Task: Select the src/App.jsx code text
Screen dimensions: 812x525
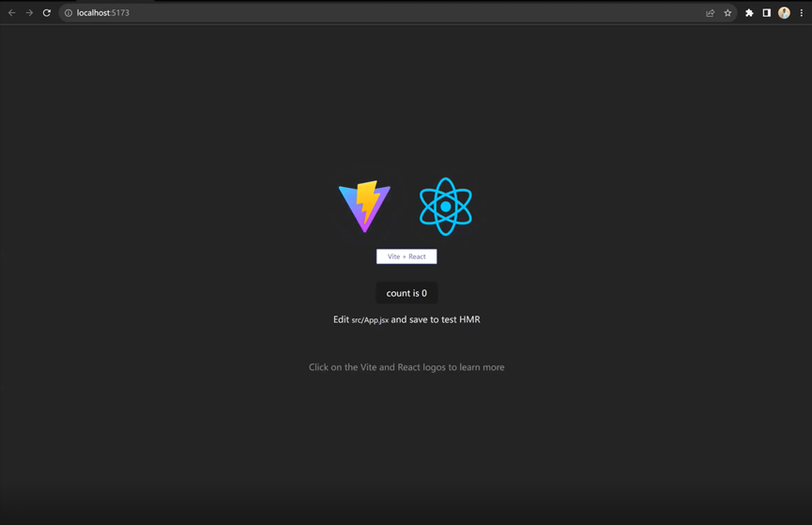Action: coord(370,320)
